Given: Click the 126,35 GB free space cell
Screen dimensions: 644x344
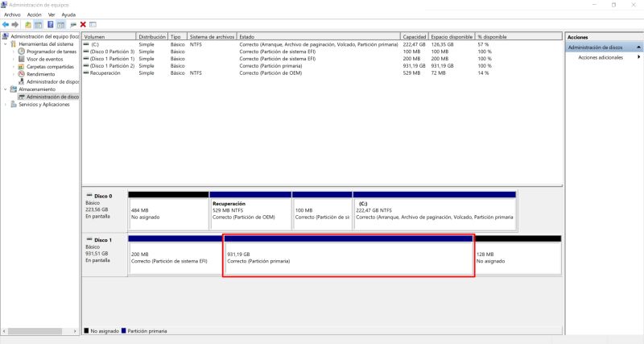Looking at the screenshot, I should pos(442,44).
